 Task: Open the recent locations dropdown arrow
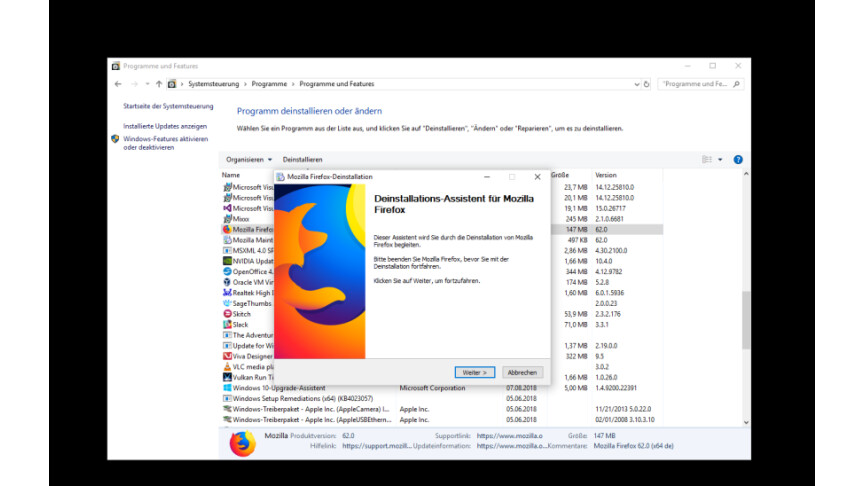tap(147, 84)
